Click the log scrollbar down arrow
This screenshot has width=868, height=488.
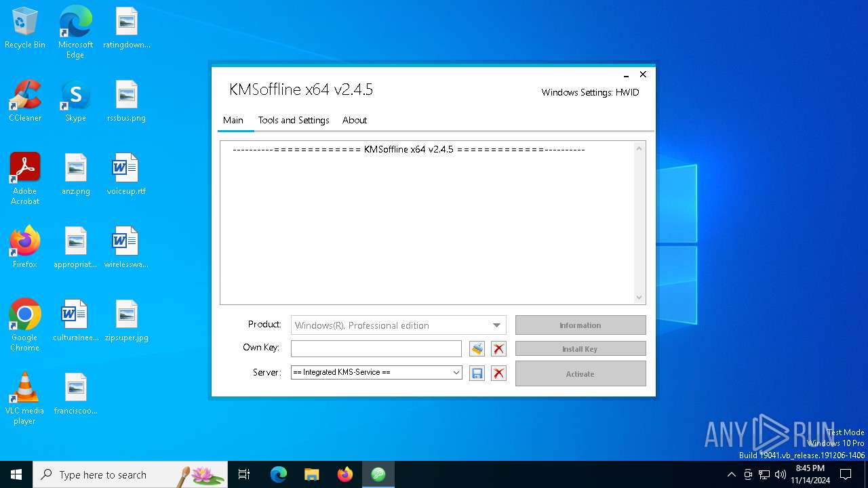639,298
